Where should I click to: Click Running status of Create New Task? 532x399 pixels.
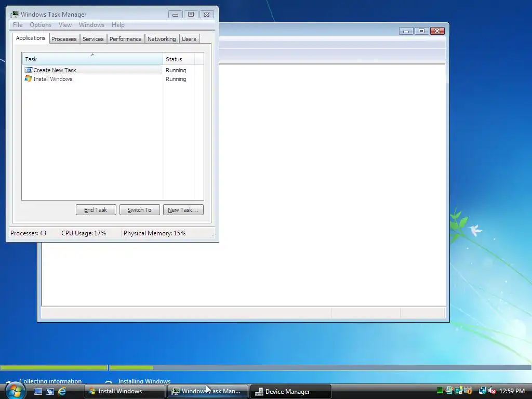(x=176, y=70)
